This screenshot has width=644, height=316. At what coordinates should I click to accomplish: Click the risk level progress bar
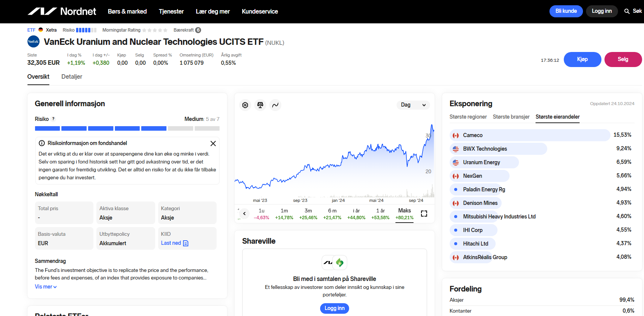pyautogui.click(x=127, y=128)
